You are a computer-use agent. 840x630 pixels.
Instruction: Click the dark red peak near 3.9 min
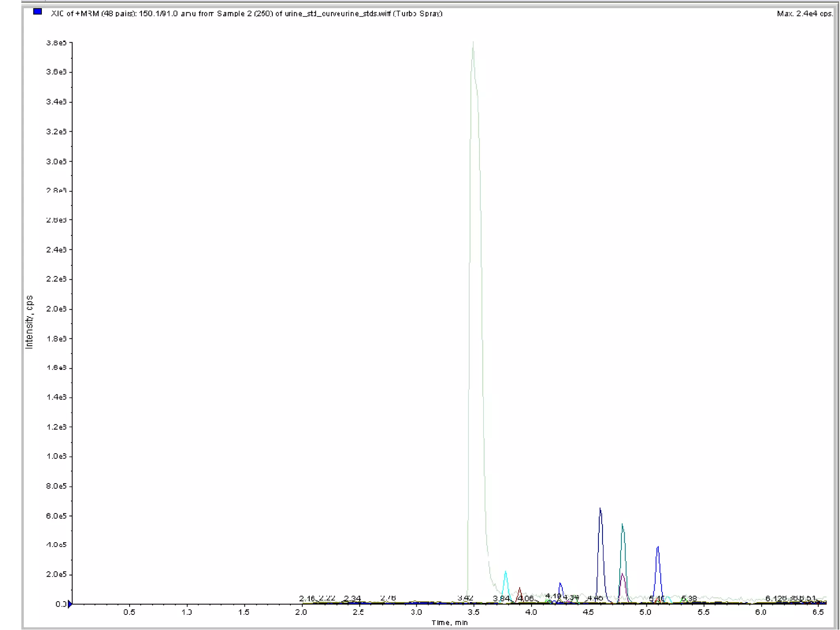click(520, 590)
